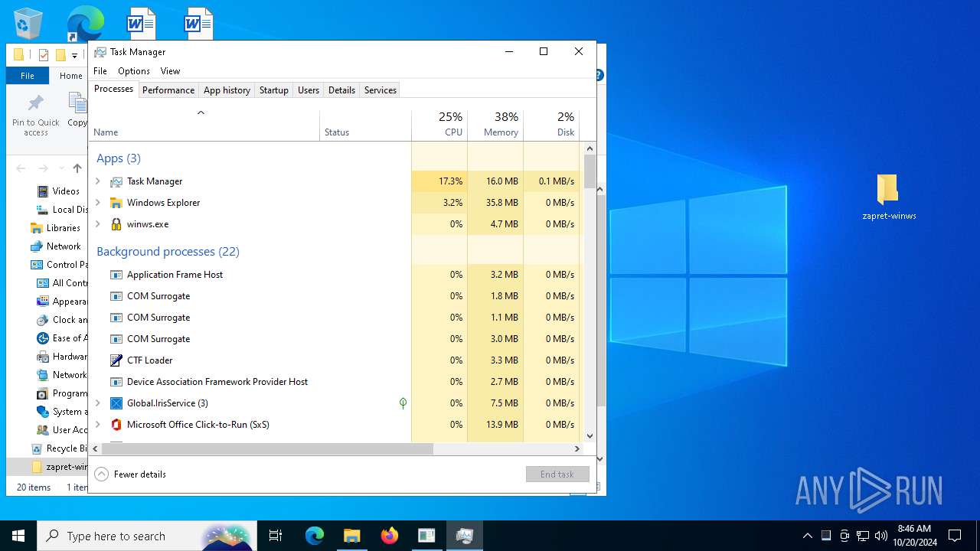This screenshot has width=980, height=551.
Task: Click the vertical scrollbar in process list
Action: click(590, 172)
